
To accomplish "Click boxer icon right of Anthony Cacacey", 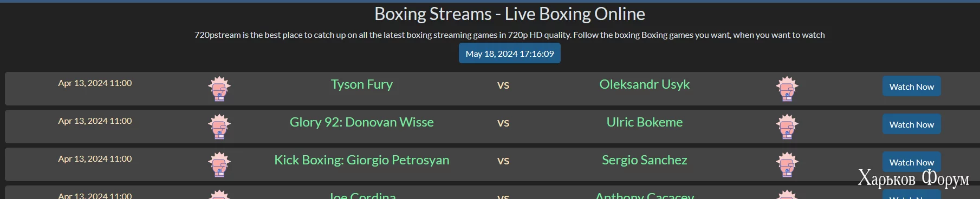I will (x=787, y=194).
